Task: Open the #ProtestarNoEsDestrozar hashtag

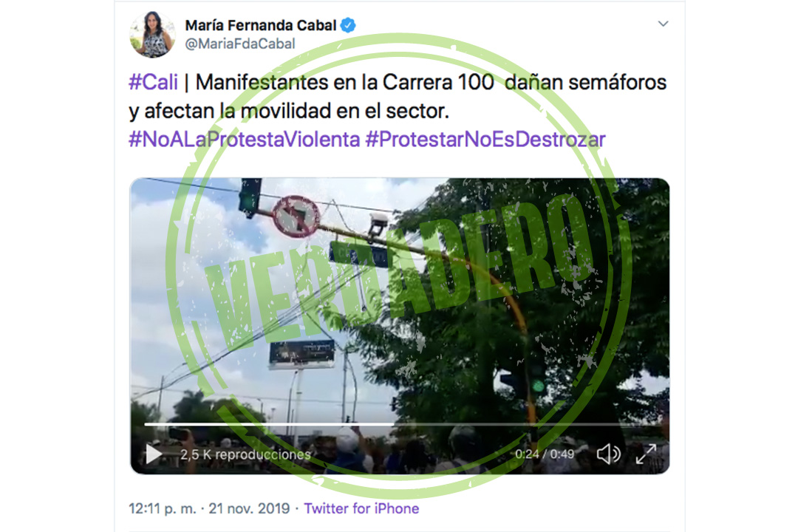Action: point(485,140)
